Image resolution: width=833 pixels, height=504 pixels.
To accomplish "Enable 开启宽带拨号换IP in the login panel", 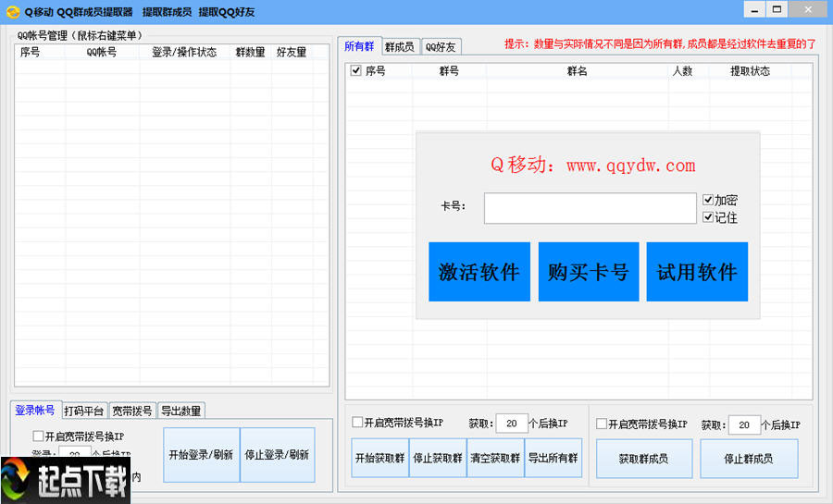I will click(x=38, y=436).
